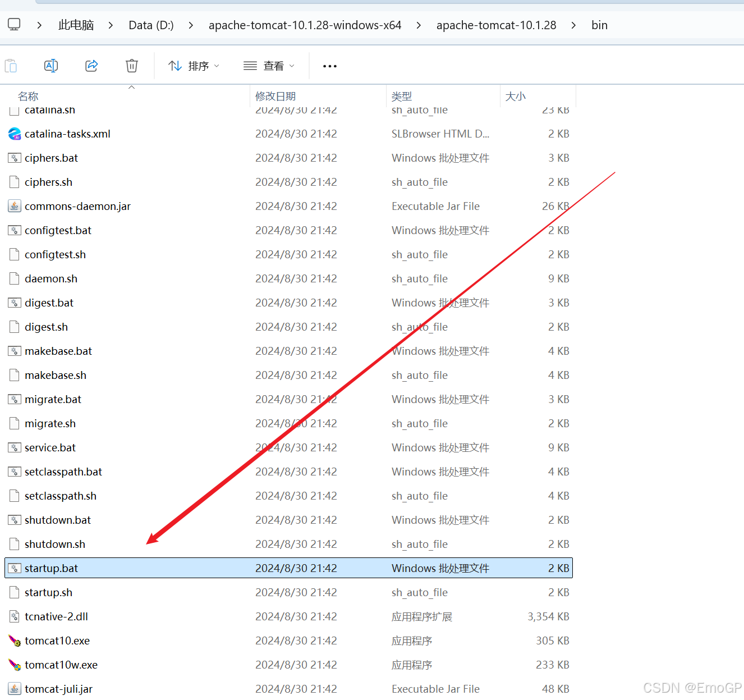Image resolution: width=744 pixels, height=700 pixels.
Task: Select the digest.bat file icon
Action: click(15, 303)
